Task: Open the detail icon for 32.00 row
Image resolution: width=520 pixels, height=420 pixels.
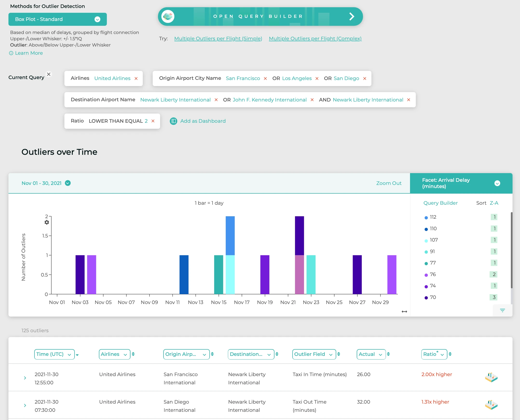Action: [x=491, y=405]
